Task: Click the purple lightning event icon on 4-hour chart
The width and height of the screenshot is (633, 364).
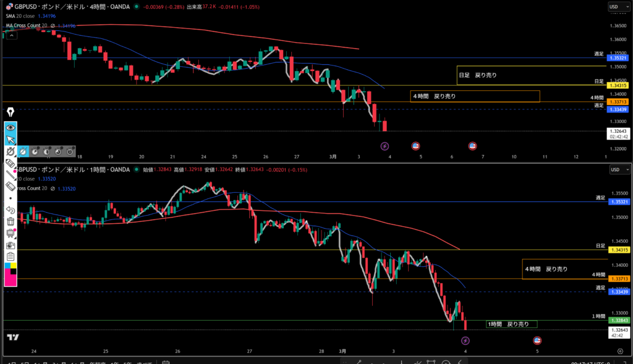Action: [x=384, y=146]
